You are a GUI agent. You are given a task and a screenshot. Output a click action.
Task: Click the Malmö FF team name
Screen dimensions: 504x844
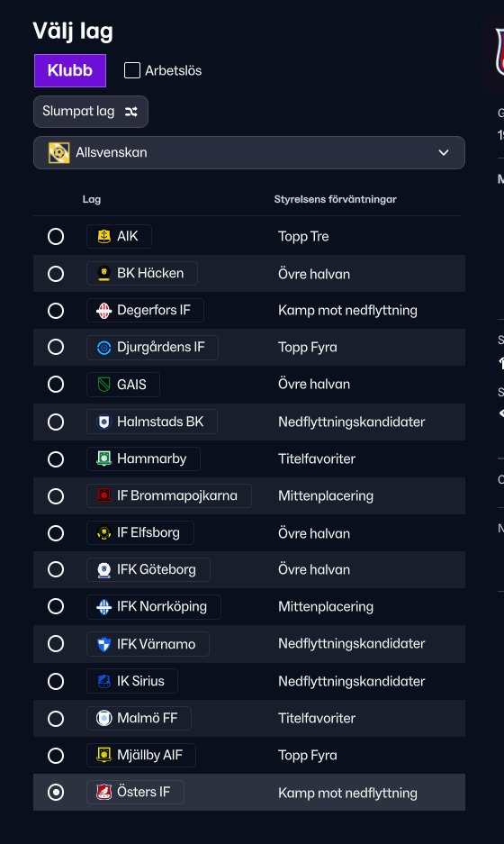(148, 718)
